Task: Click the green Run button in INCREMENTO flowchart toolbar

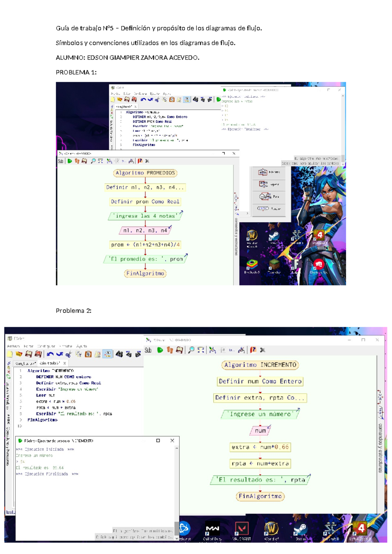Action: pyautogui.click(x=160, y=350)
